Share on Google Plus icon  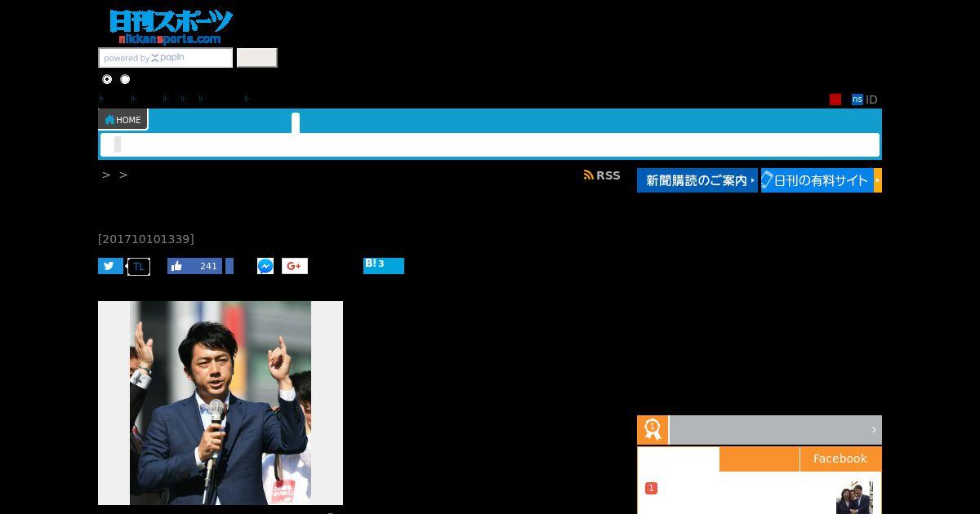(x=295, y=266)
